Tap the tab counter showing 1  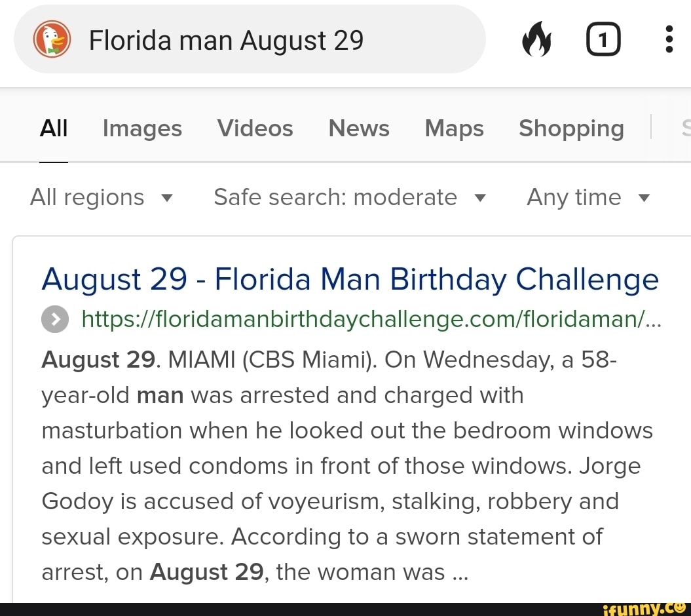(x=603, y=39)
